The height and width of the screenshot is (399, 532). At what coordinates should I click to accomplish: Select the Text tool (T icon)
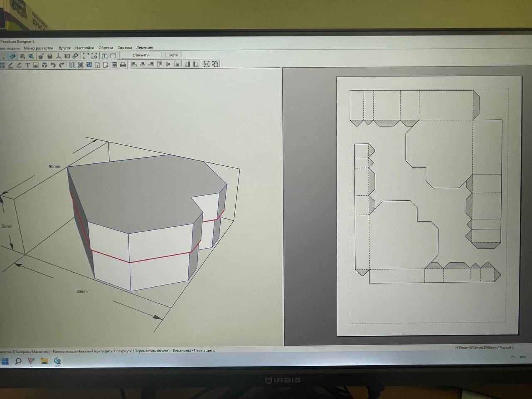(x=27, y=65)
